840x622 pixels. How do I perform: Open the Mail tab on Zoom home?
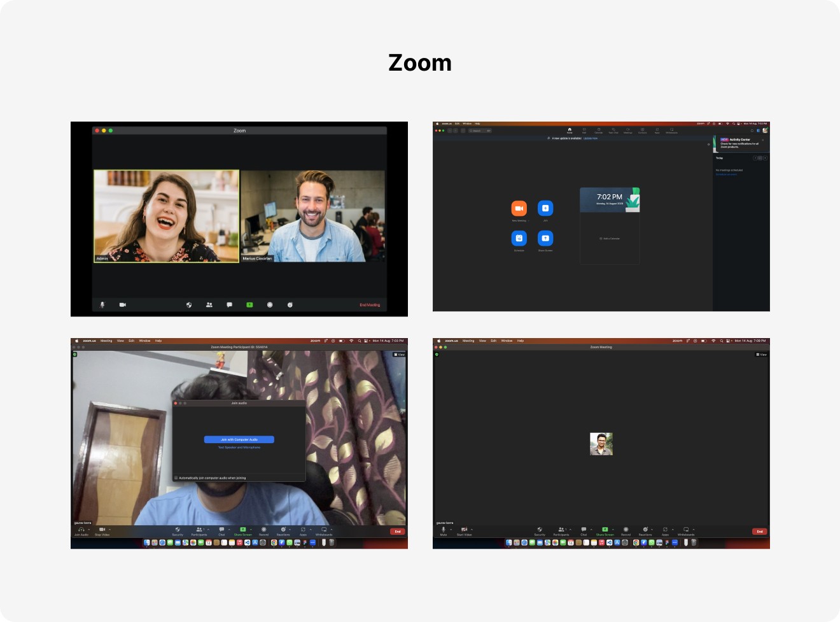584,131
